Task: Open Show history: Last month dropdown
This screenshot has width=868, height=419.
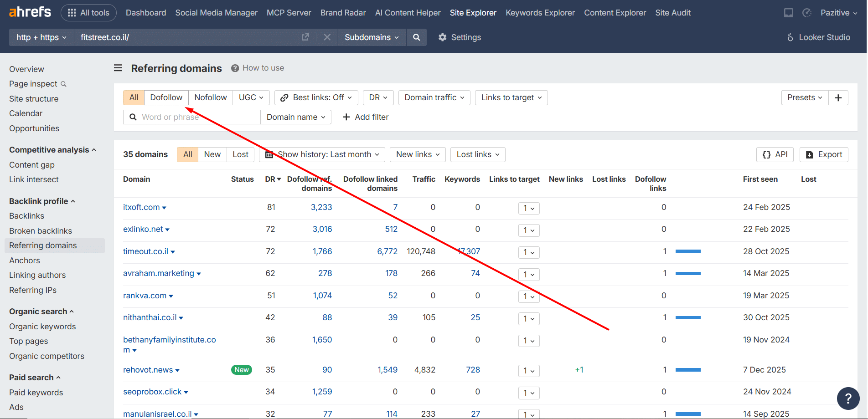Action: click(322, 154)
